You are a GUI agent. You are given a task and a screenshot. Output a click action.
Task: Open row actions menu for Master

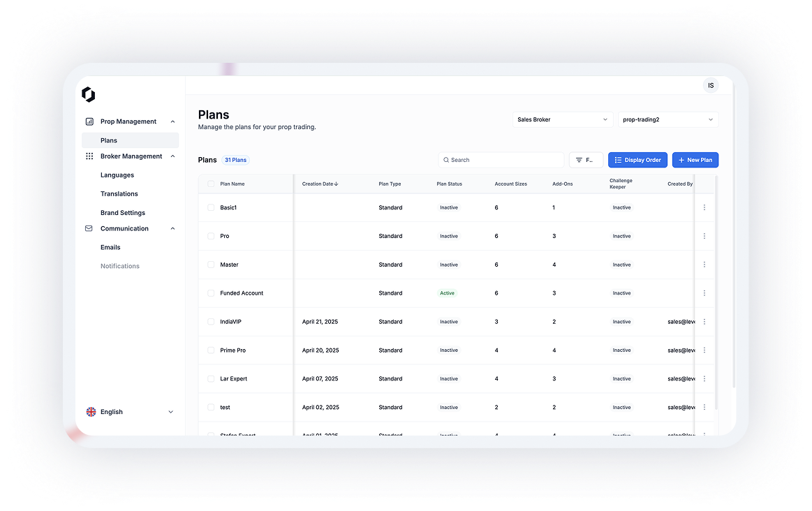(704, 265)
